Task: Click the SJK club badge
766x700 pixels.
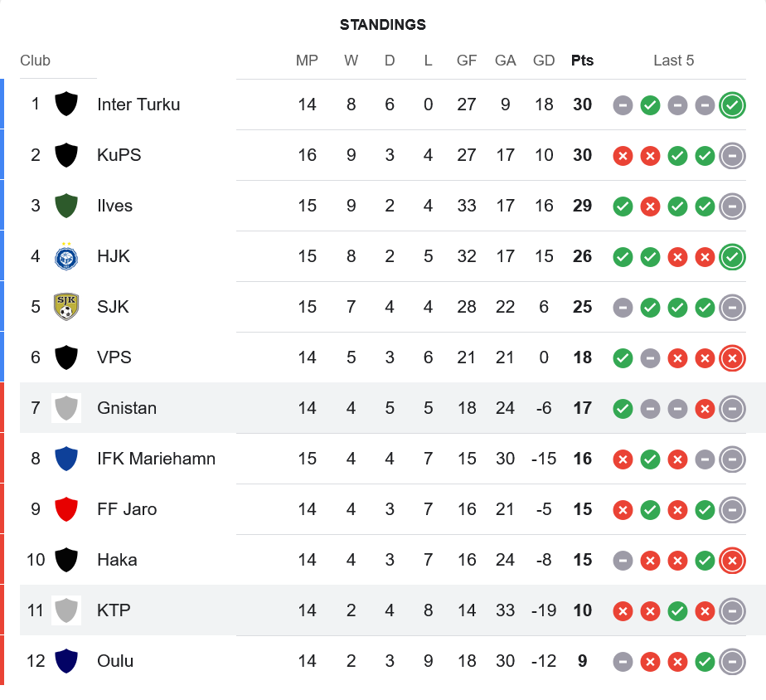Action: [x=66, y=307]
